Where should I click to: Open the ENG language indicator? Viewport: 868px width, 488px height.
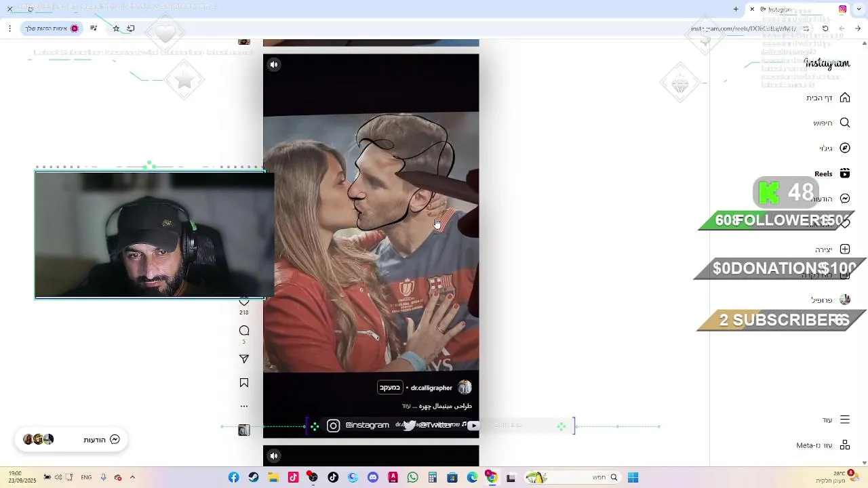[x=86, y=477]
